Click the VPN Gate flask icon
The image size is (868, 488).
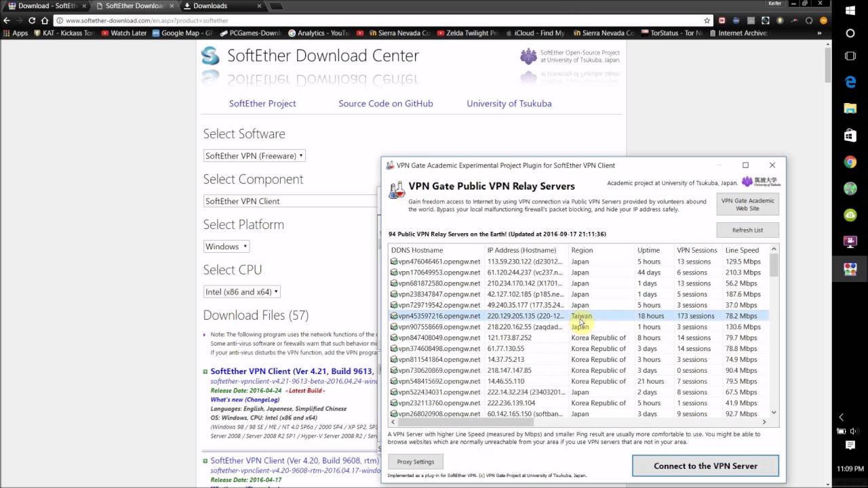[396, 190]
